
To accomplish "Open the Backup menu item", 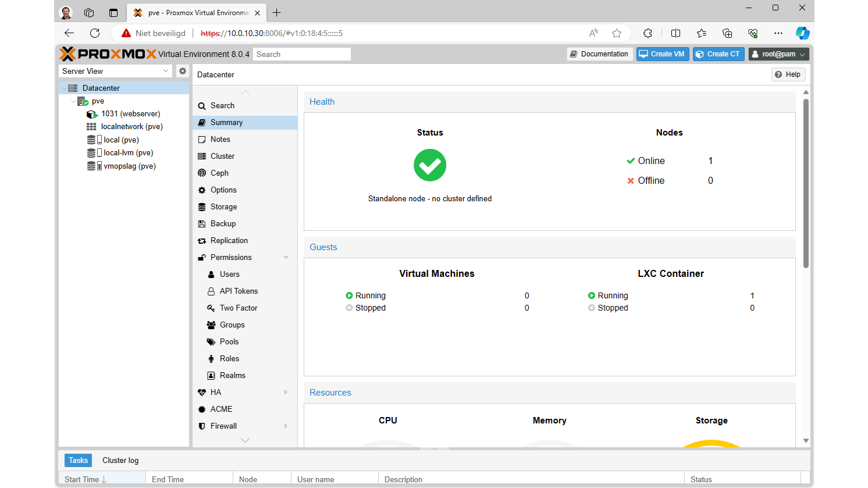I will 244,224.
